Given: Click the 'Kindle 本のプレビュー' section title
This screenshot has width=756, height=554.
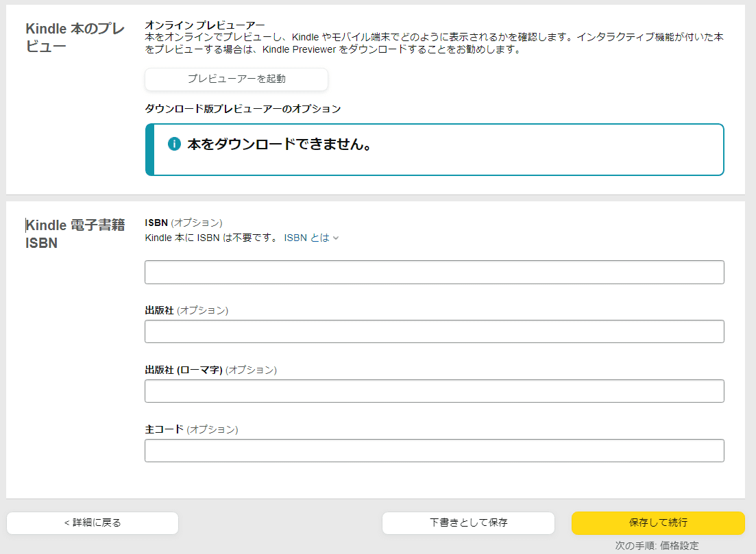Looking at the screenshot, I should click(75, 37).
